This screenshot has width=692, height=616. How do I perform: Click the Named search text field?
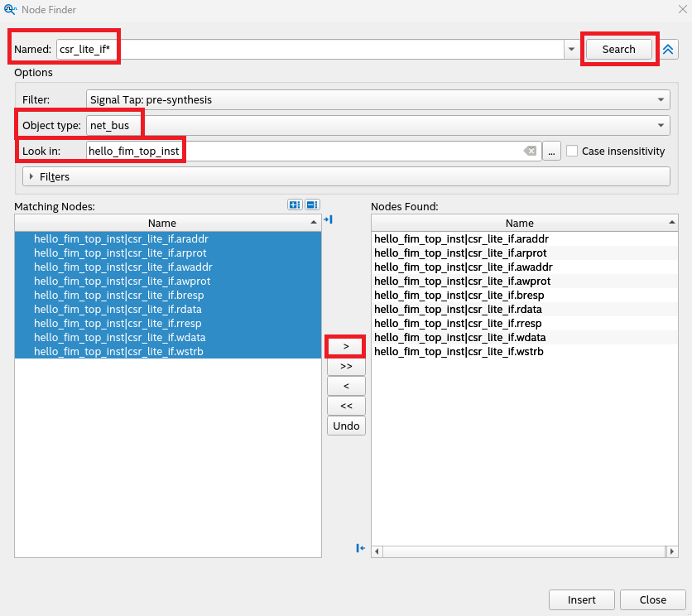point(310,49)
